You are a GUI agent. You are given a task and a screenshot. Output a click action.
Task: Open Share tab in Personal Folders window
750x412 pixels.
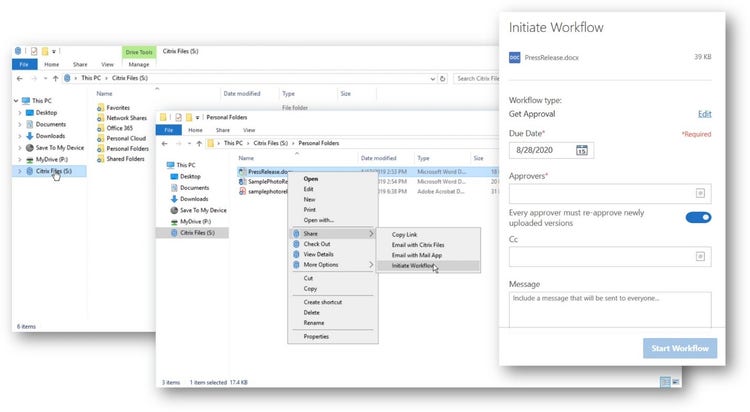(x=222, y=130)
